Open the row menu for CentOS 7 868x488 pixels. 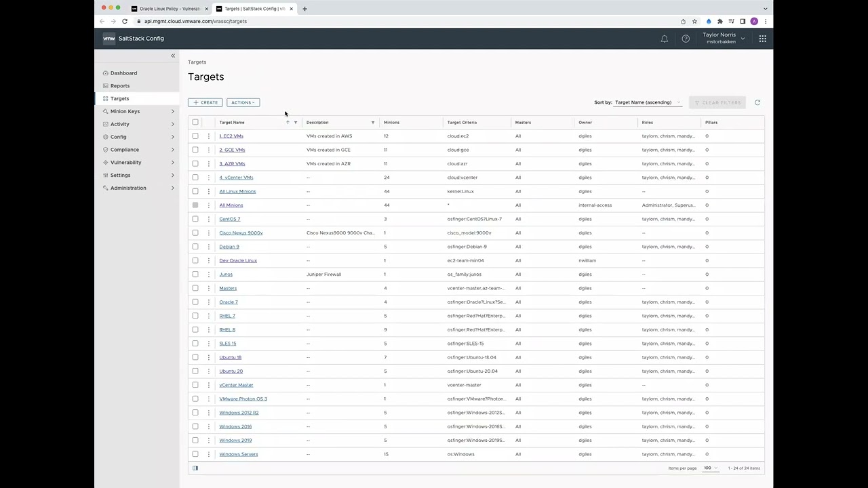[209, 219]
